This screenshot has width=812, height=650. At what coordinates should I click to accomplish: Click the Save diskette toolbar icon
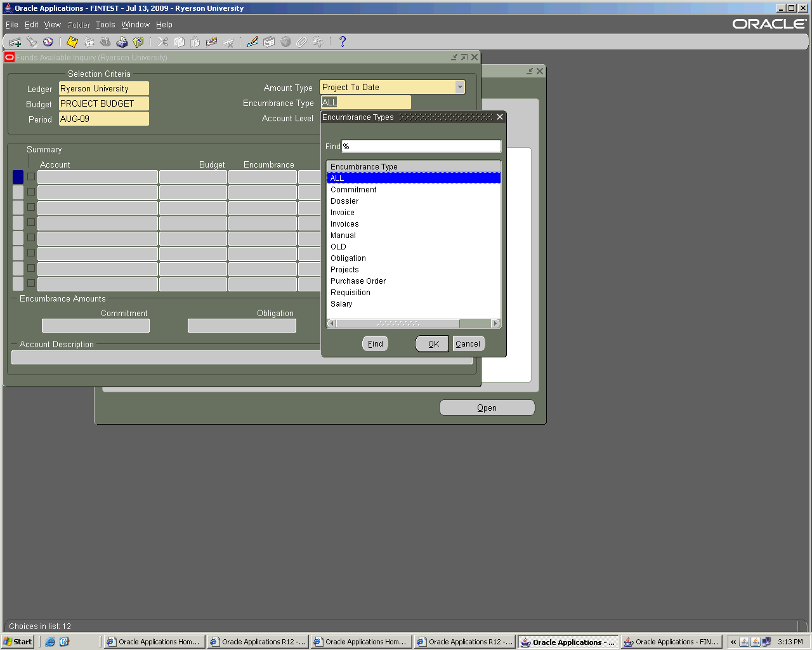[72, 42]
